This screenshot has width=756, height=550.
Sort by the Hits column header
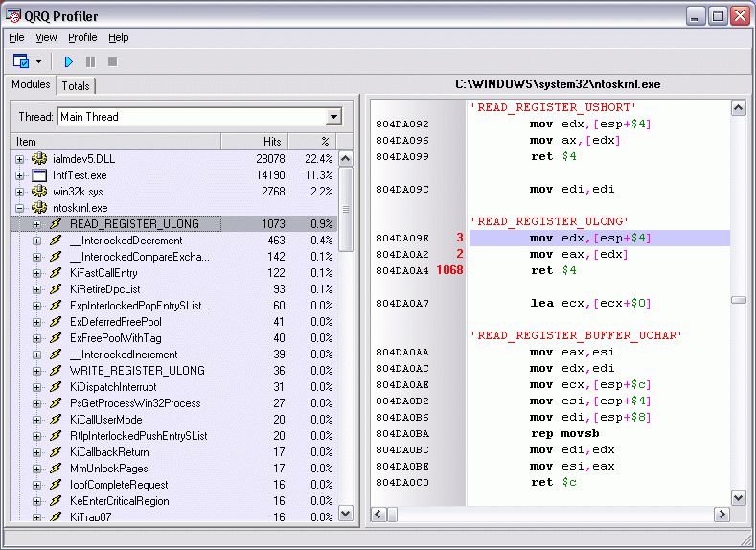[x=255, y=141]
